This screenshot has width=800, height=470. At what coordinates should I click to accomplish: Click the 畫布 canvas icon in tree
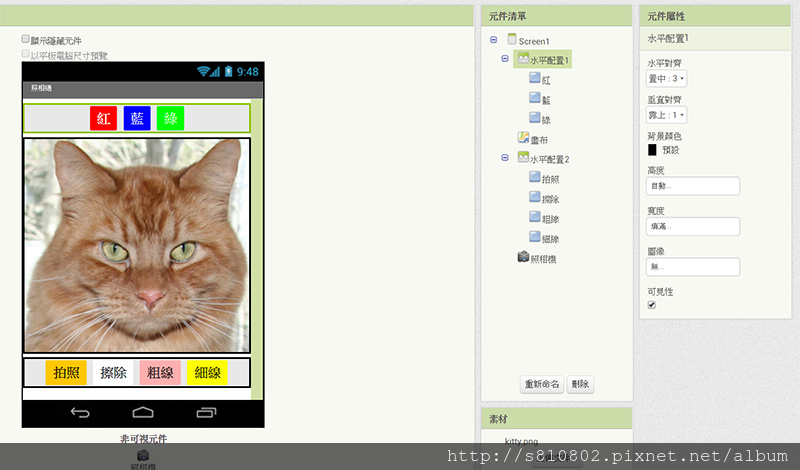[x=523, y=137]
